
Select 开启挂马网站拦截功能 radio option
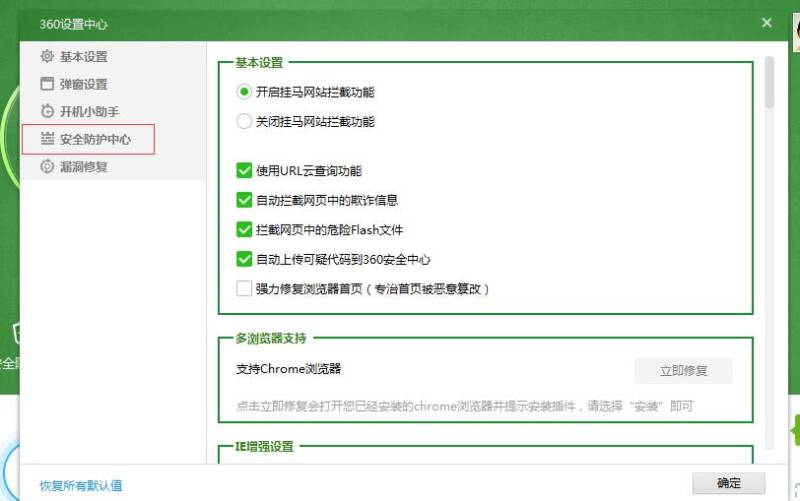(x=244, y=92)
